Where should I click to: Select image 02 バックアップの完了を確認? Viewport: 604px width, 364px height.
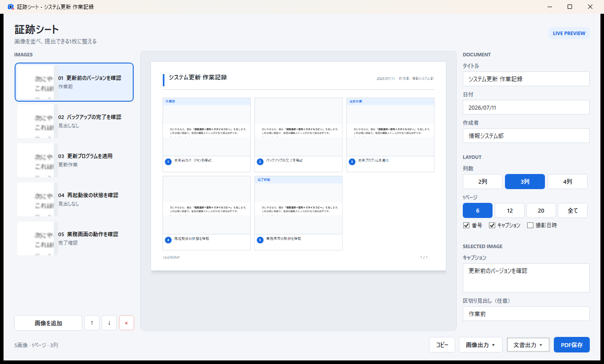click(74, 121)
